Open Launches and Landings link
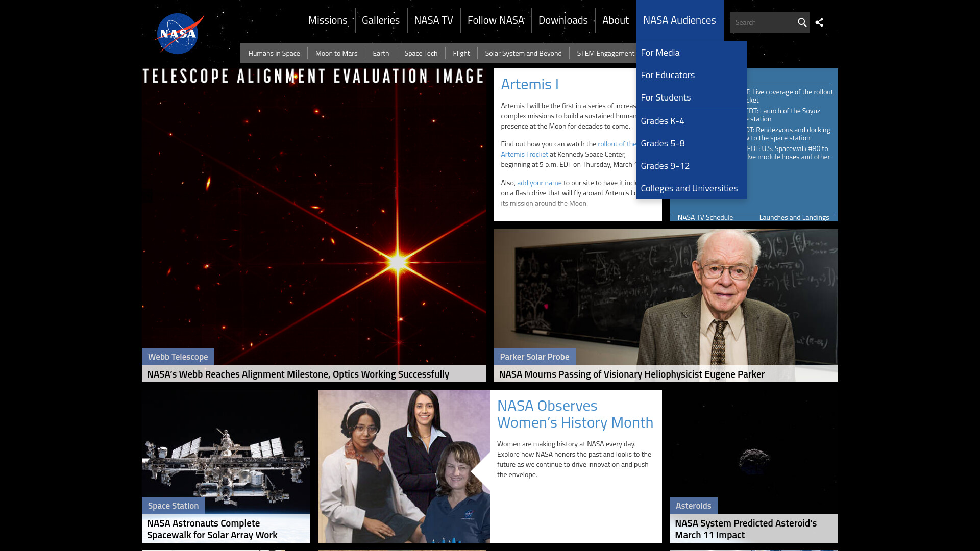 tap(794, 217)
